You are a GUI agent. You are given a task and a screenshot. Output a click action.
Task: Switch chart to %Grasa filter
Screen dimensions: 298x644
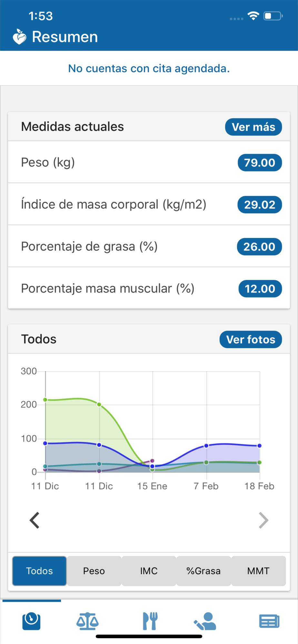click(204, 571)
